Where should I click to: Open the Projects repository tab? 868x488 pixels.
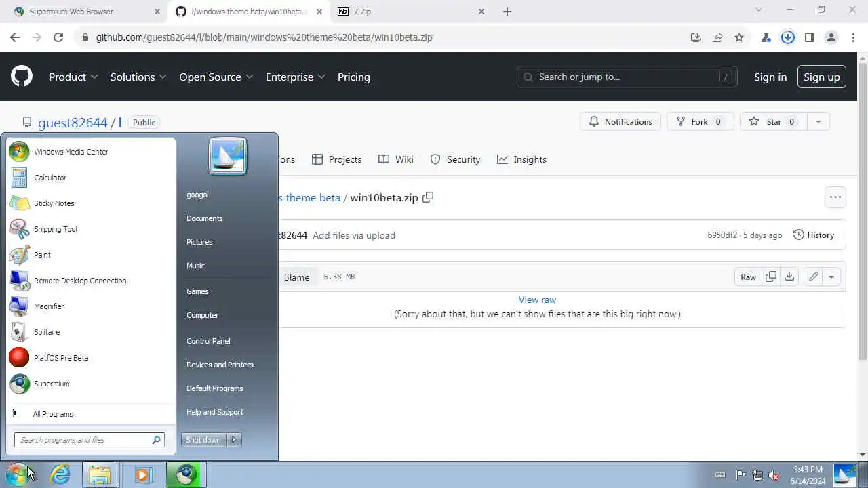point(336,159)
